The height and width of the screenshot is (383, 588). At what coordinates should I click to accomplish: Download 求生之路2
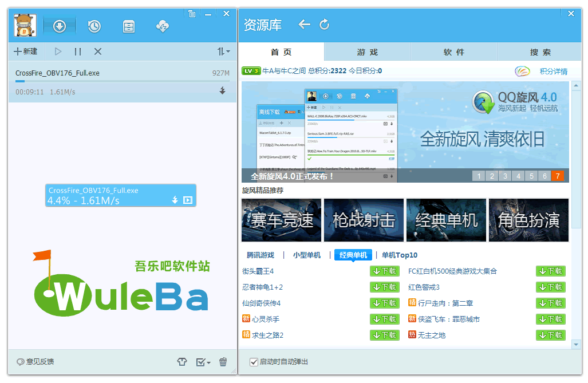384,335
